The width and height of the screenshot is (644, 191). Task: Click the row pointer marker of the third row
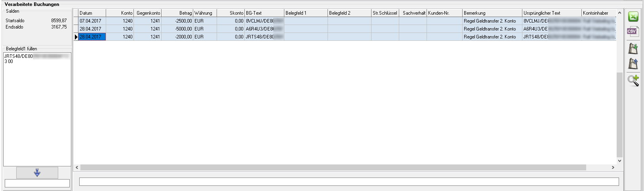coord(76,37)
